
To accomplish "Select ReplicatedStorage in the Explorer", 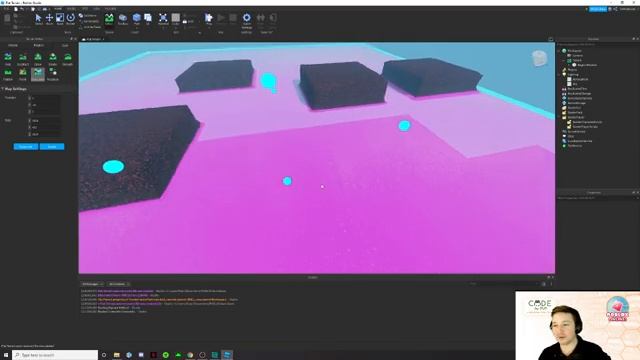I will point(579,93).
